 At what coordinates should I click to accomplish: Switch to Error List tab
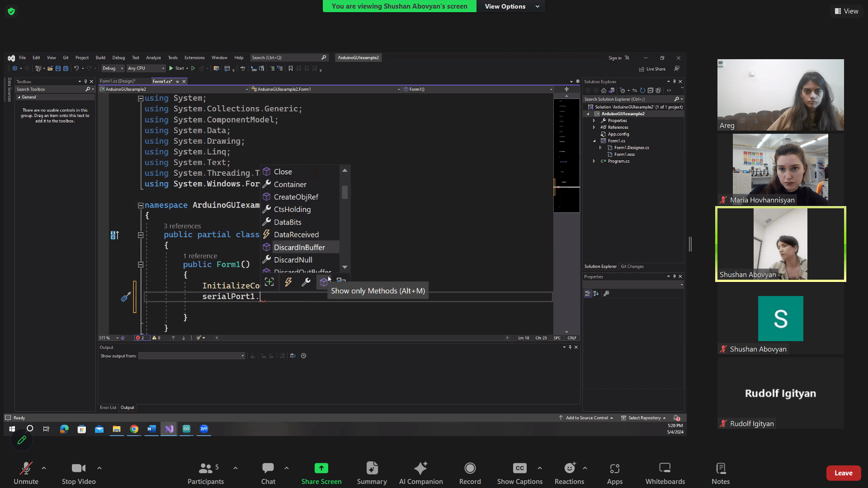point(108,408)
